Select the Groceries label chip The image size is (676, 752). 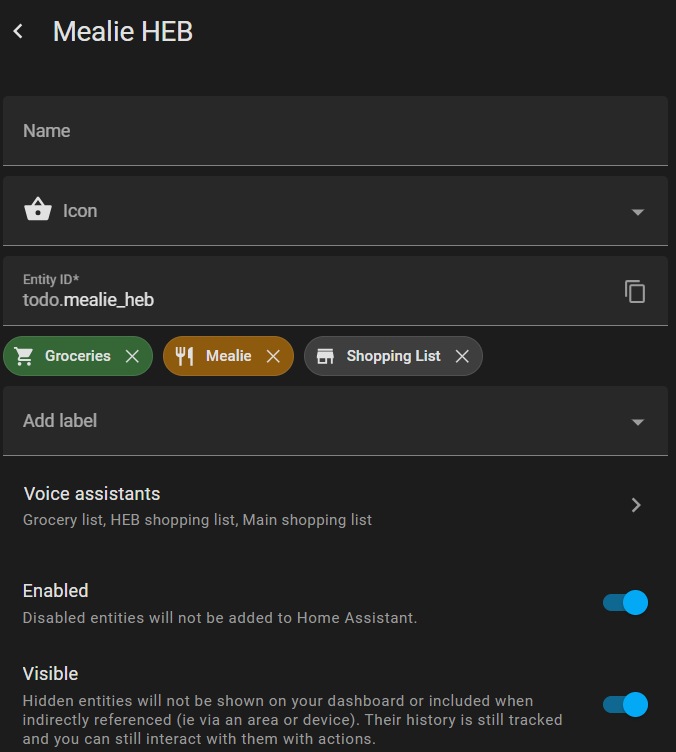78,356
